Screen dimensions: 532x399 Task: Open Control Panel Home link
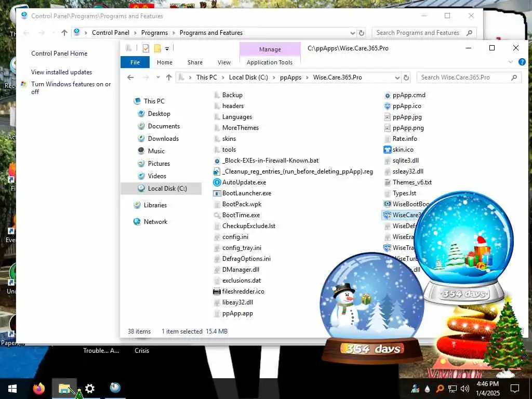point(59,54)
